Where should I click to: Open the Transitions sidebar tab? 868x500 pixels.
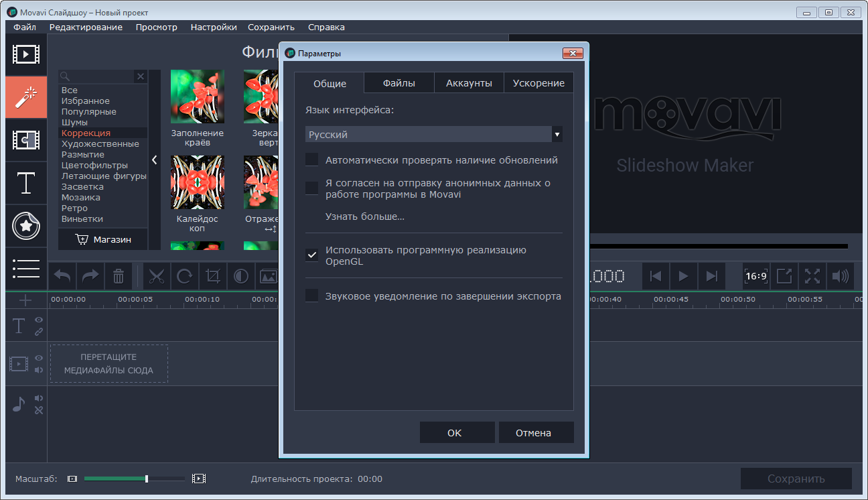click(x=26, y=139)
